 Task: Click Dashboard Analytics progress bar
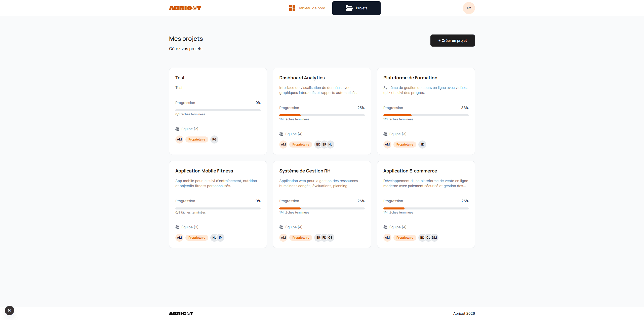click(x=322, y=115)
